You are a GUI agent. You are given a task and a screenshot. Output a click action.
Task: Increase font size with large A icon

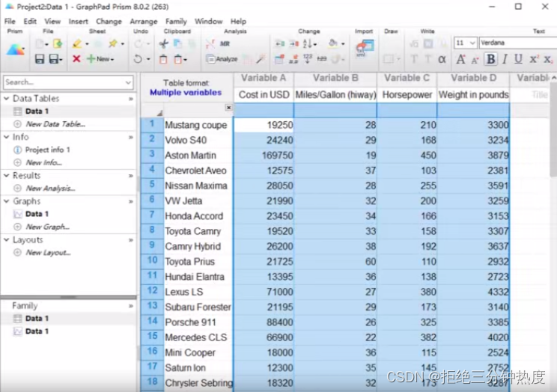point(460,59)
